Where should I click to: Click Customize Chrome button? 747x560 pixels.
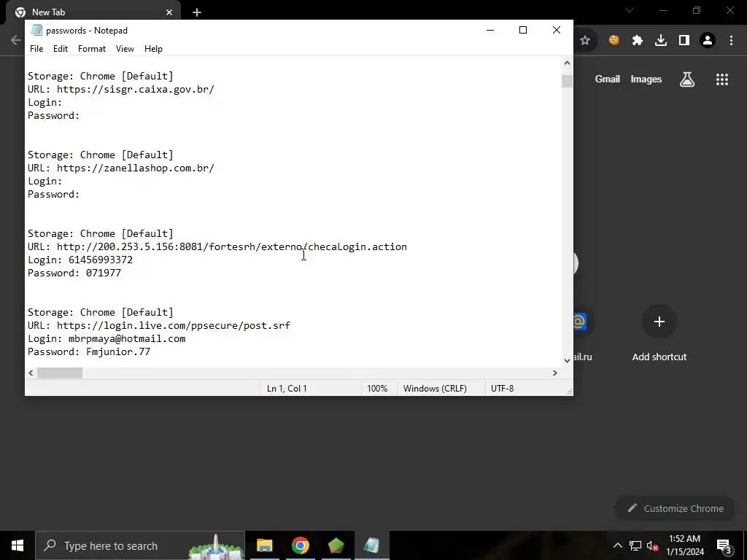tap(676, 508)
